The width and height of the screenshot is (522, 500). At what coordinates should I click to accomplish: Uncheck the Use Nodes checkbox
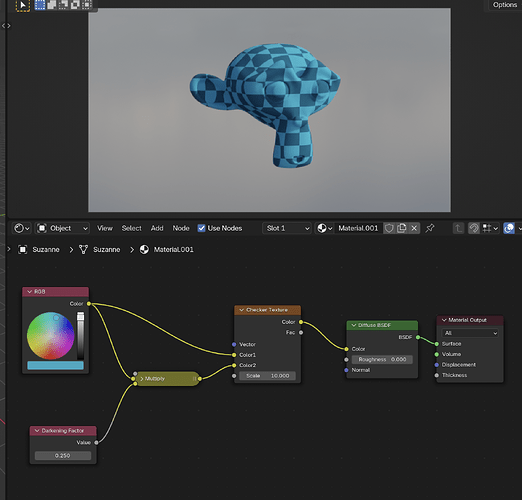pyautogui.click(x=201, y=228)
